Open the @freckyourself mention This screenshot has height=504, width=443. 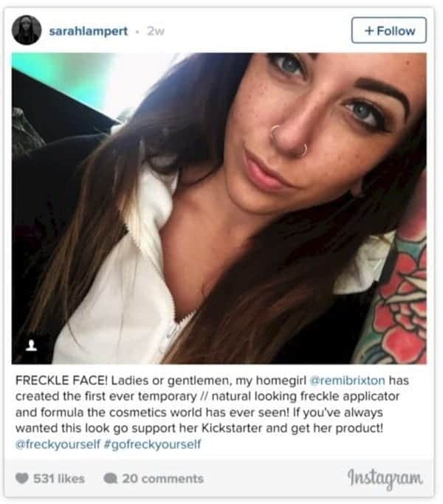click(58, 444)
